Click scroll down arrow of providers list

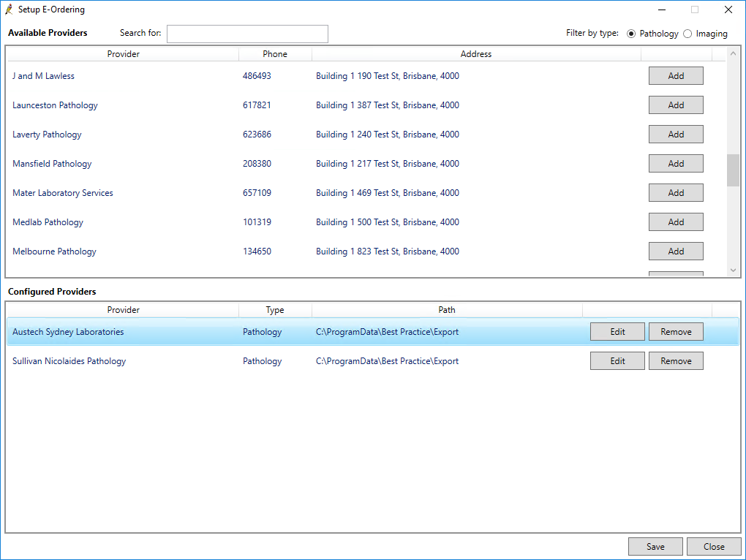coord(733,270)
